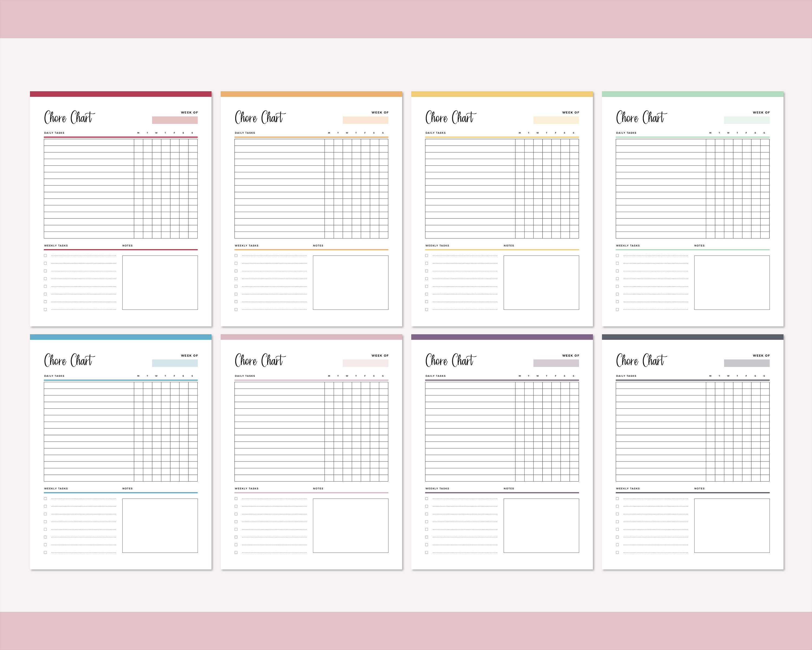
Task: Click the purple chart's Week Of field
Action: (x=556, y=363)
